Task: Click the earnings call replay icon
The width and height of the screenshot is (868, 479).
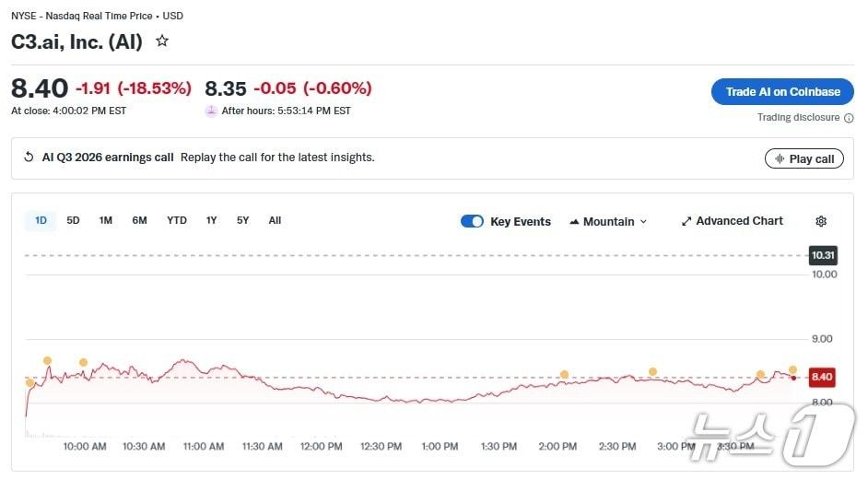Action: (x=29, y=158)
